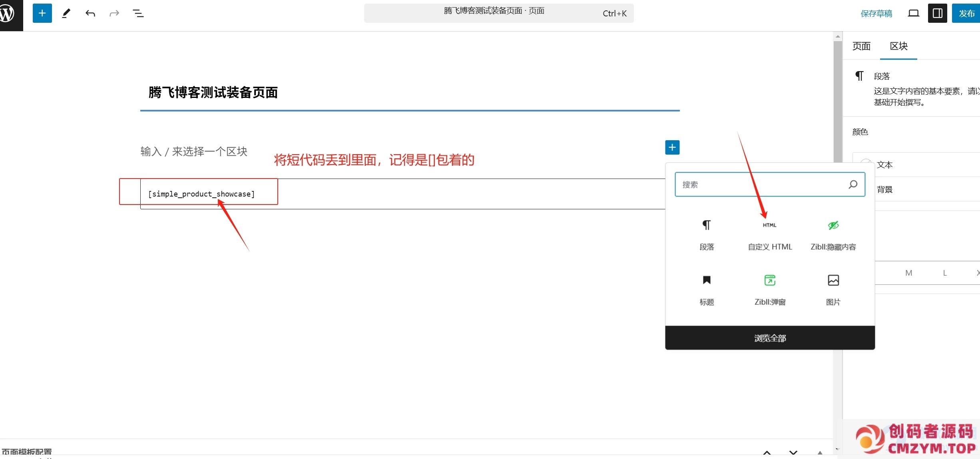Switch to the 页面 tab
Screen dimensions: 980x459
pyautogui.click(x=861, y=46)
